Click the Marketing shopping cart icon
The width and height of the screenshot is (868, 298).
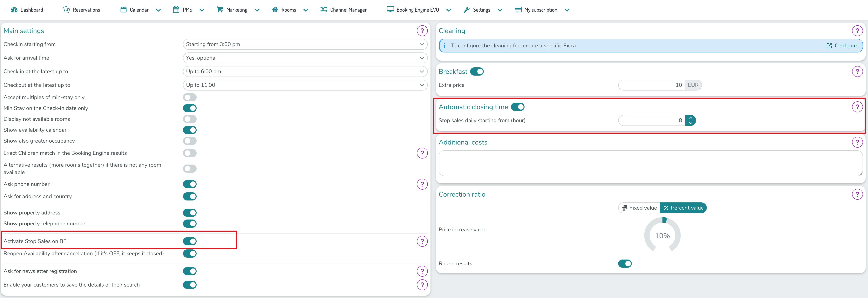pos(220,10)
